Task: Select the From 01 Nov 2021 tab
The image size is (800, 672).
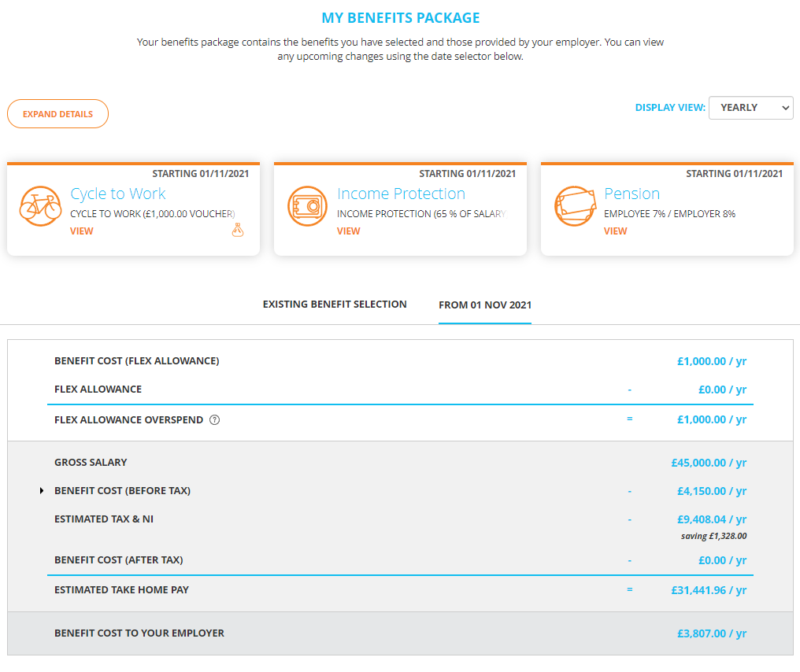Action: point(485,305)
